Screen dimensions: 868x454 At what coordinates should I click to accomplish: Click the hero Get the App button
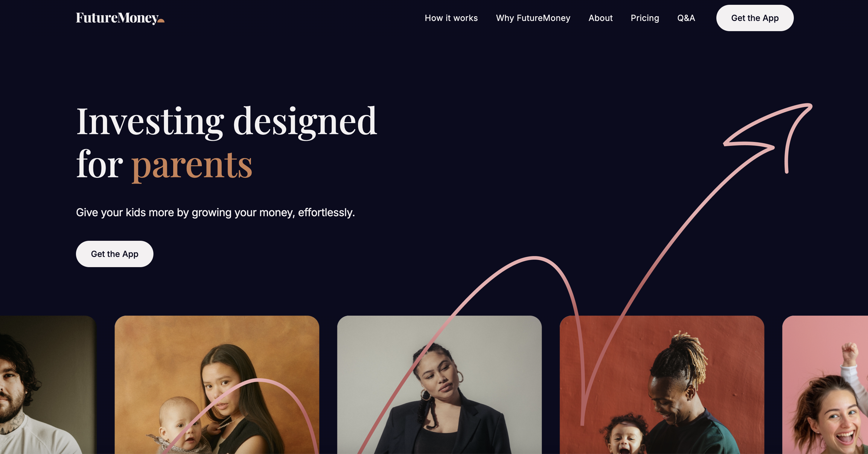114,253
